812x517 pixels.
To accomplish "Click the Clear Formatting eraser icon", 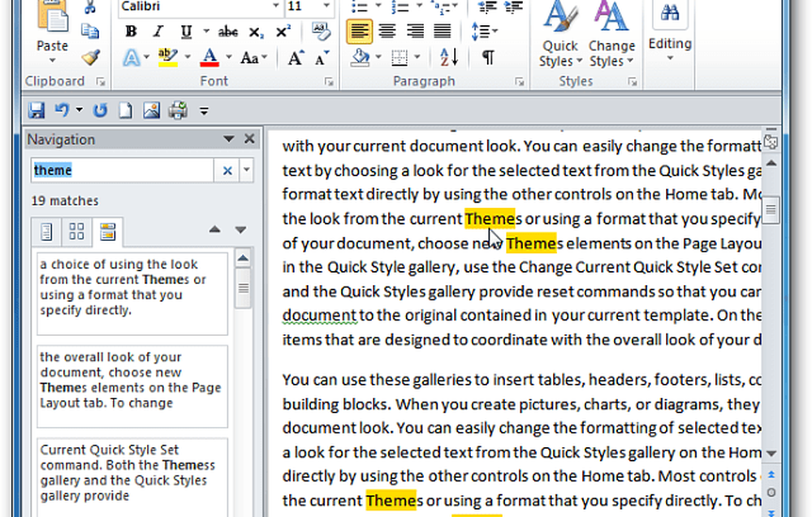I will click(322, 32).
